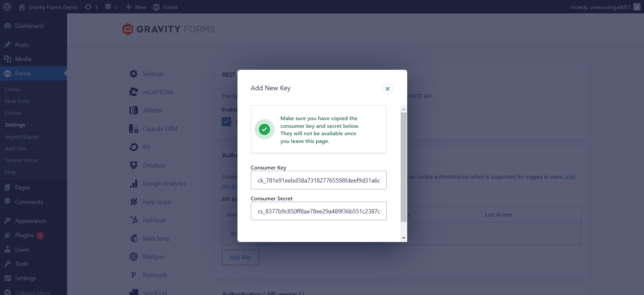Open the comments bubble icon in admin bar
This screenshot has width=644, height=295.
coord(108,7)
